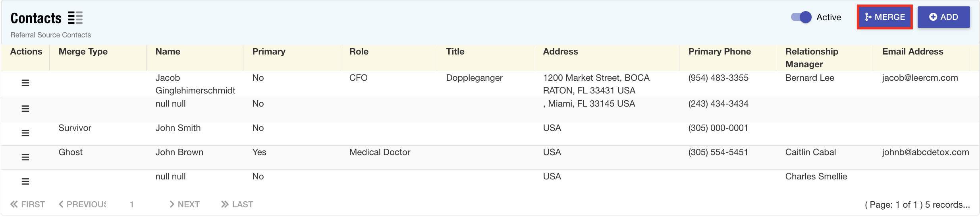
Task: Select page number 1 in pagination
Action: pyautogui.click(x=132, y=204)
